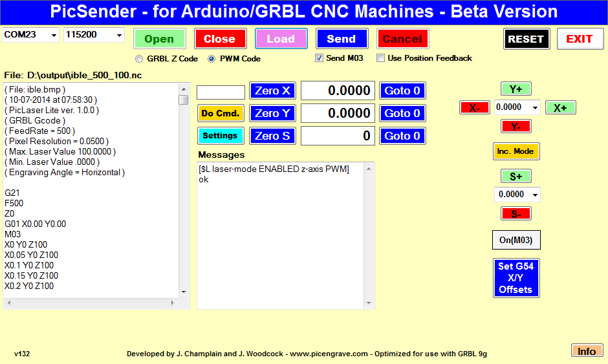608x364 pixels.
Task: Open the COM23 port dropdown
Action: pos(54,36)
